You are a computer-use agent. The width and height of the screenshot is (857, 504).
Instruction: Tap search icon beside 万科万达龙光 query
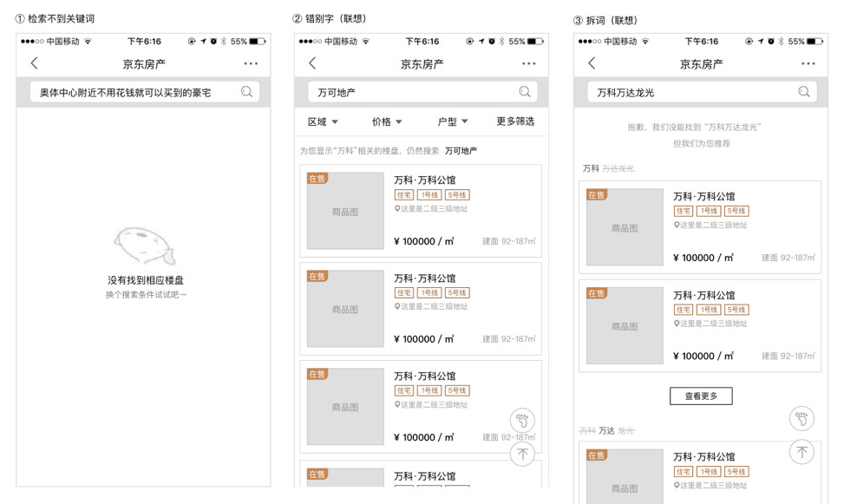(804, 92)
